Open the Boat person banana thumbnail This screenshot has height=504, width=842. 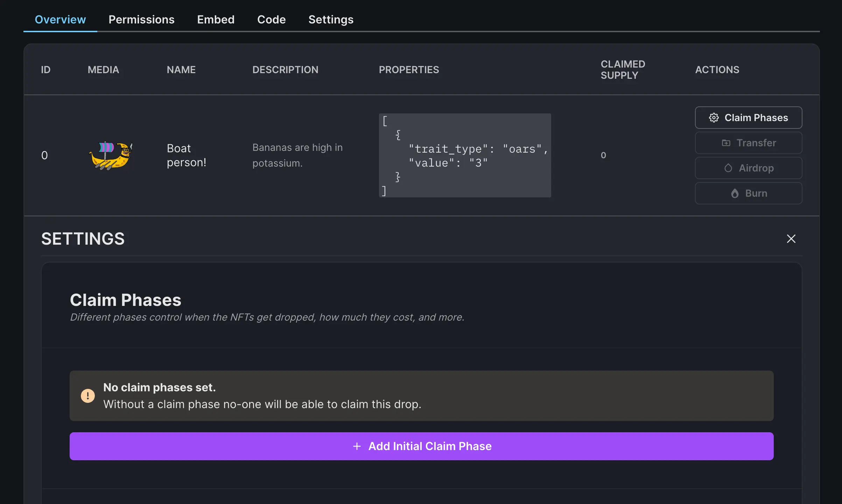click(x=111, y=155)
